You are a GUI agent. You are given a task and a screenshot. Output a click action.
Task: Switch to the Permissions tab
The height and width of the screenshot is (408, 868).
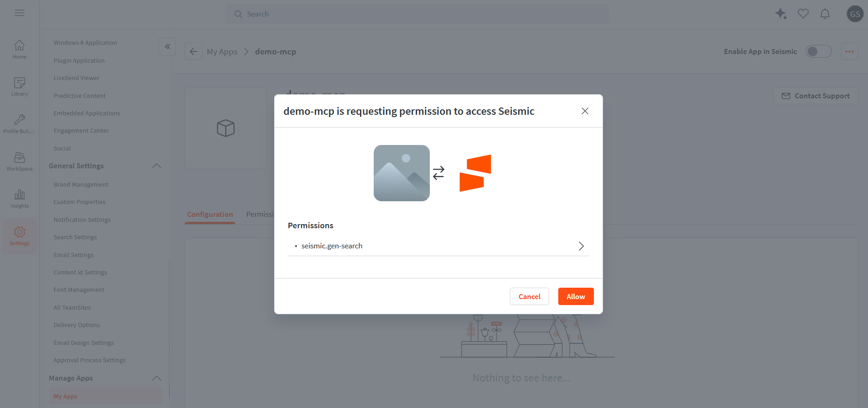point(260,214)
